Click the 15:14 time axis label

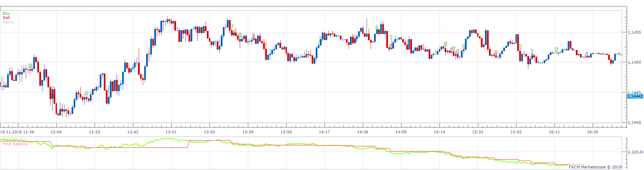(440, 132)
